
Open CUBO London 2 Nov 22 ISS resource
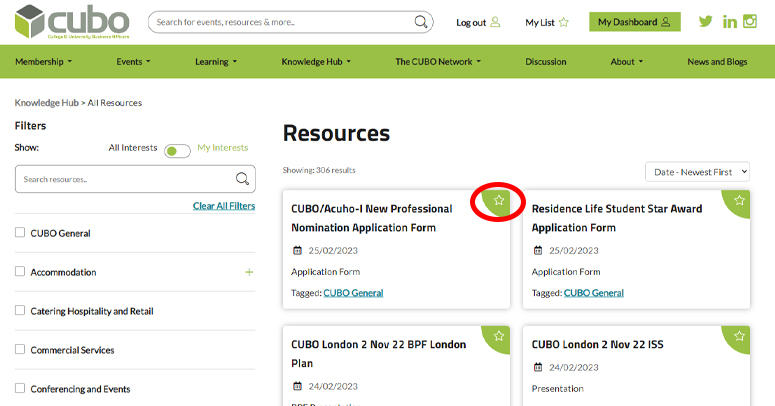tap(598, 344)
